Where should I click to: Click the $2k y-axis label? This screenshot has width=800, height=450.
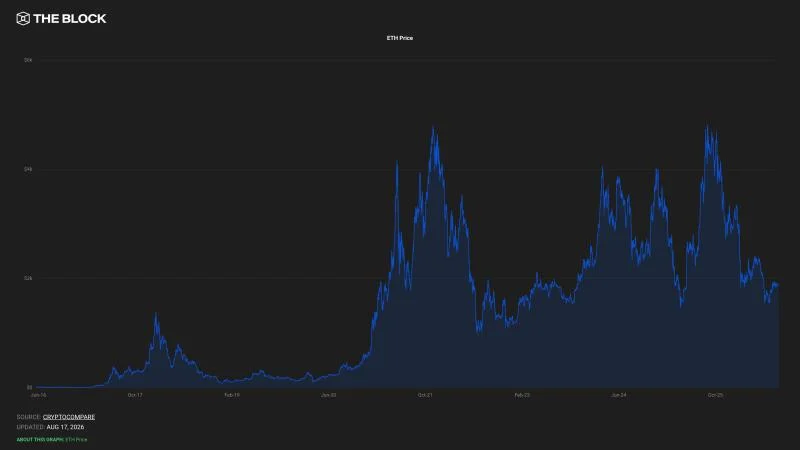tap(28, 278)
